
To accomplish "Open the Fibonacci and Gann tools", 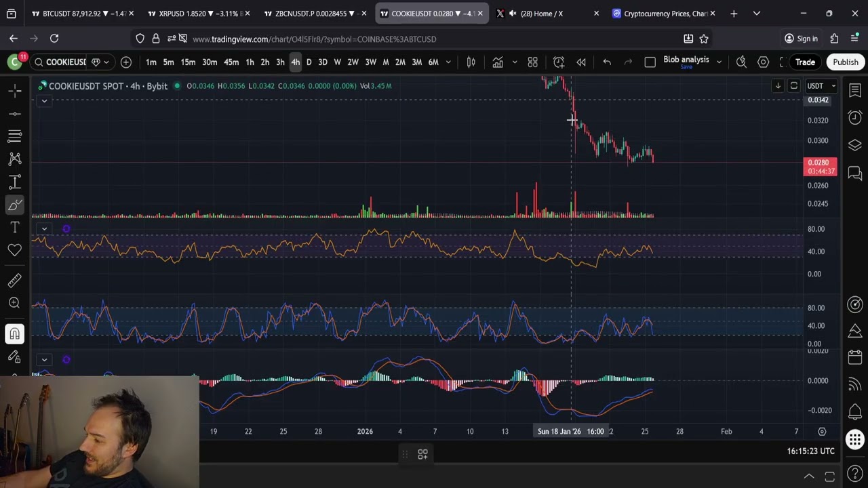I will coord(15,136).
